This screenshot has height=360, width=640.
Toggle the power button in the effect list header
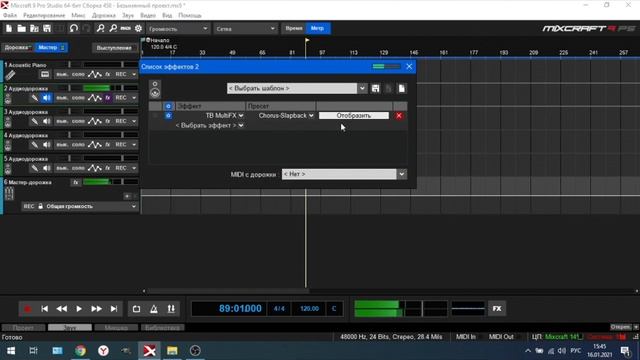168,106
